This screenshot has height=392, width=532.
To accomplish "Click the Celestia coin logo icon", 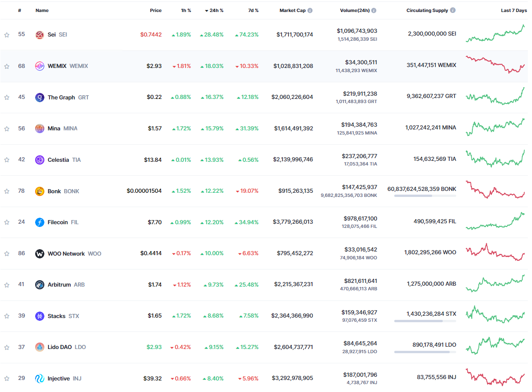I will pos(40,160).
